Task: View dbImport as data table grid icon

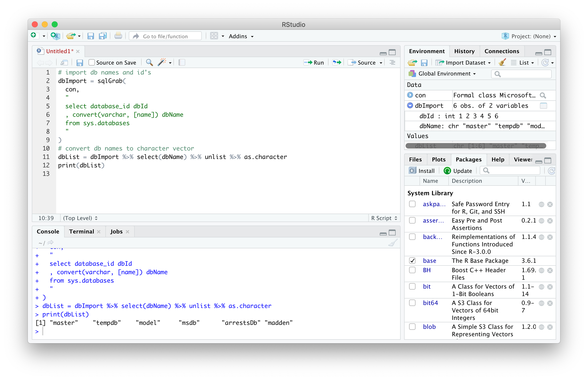Action: pyautogui.click(x=543, y=106)
